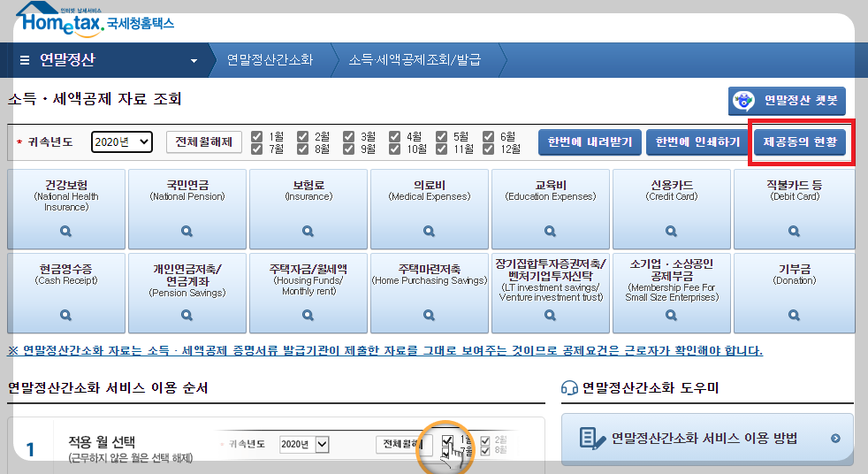Click 연말정산간소화 서비스 이용 순서 heading
This screenshot has height=474, width=868.
(108, 387)
